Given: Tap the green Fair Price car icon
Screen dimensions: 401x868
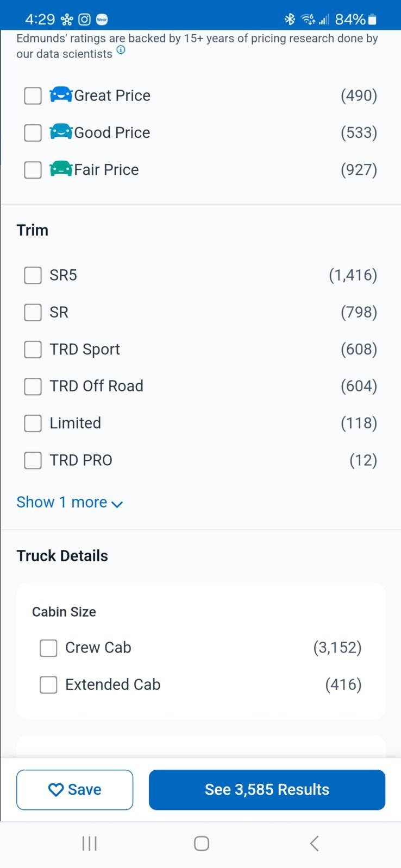Looking at the screenshot, I should pyautogui.click(x=61, y=168).
